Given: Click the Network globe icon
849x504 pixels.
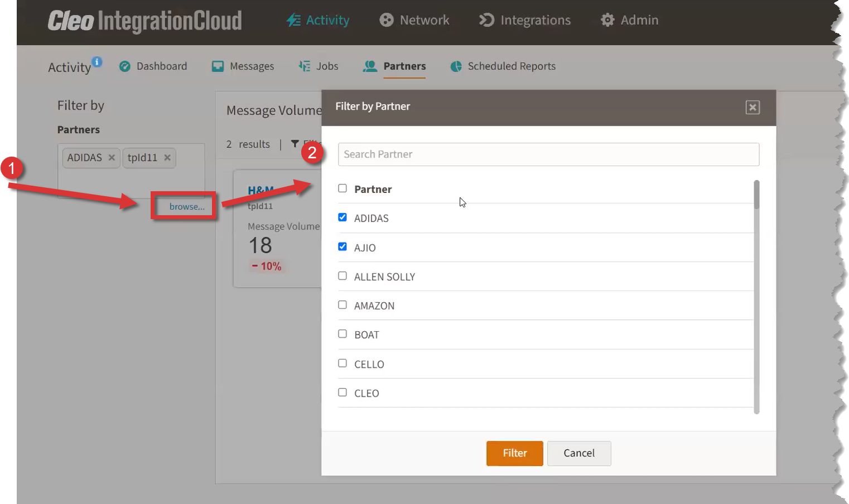Looking at the screenshot, I should click(386, 20).
